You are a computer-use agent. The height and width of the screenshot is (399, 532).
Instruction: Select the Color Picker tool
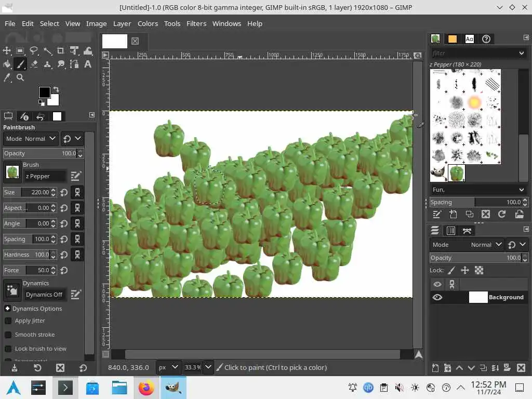pyautogui.click(x=6, y=78)
